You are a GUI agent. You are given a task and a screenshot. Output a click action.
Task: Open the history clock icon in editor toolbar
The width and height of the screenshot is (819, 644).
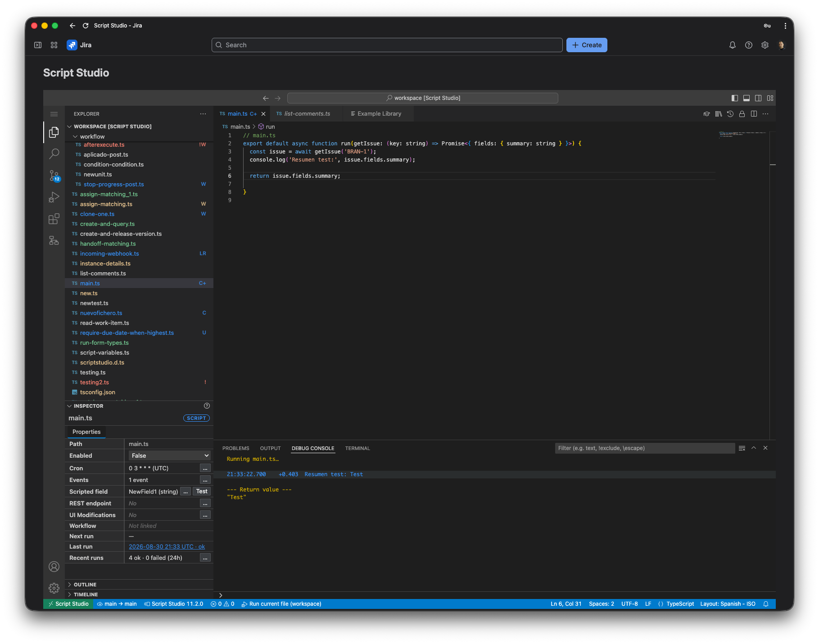pos(730,114)
